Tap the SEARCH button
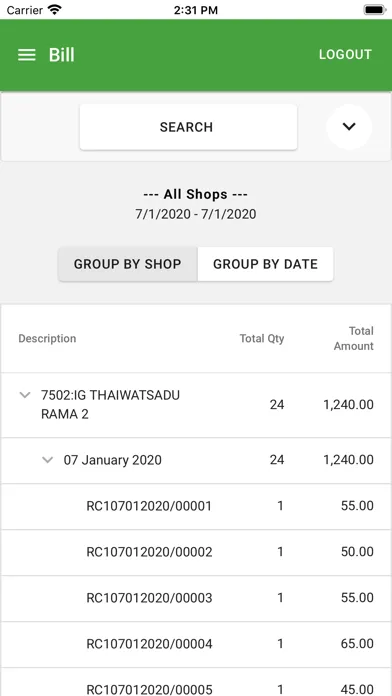The height and width of the screenshot is (696, 392). tap(188, 127)
